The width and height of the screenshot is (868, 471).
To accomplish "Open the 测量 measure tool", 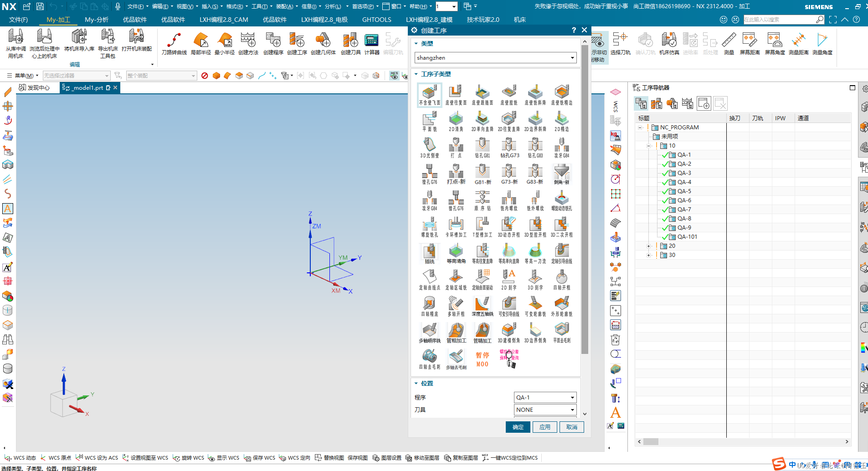I will (x=729, y=44).
